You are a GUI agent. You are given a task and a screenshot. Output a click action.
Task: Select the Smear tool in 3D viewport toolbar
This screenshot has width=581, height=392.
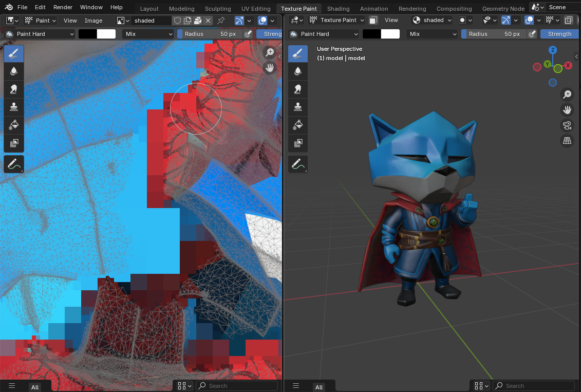tap(298, 89)
